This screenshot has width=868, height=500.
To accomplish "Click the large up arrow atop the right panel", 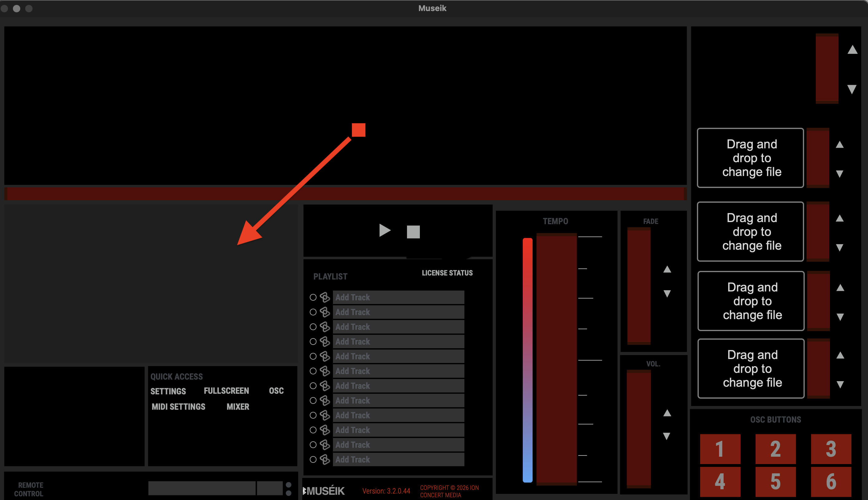I will [x=852, y=50].
